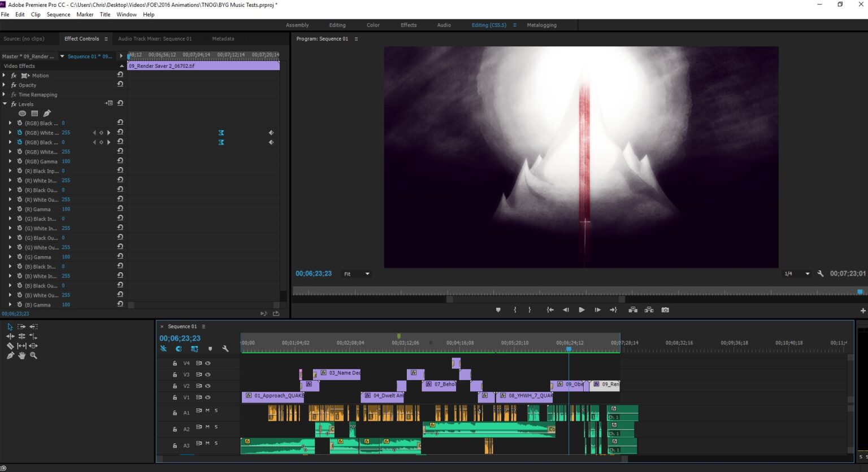868x472 pixels.
Task: Select the Rolling Edit tool
Action: pos(21,336)
